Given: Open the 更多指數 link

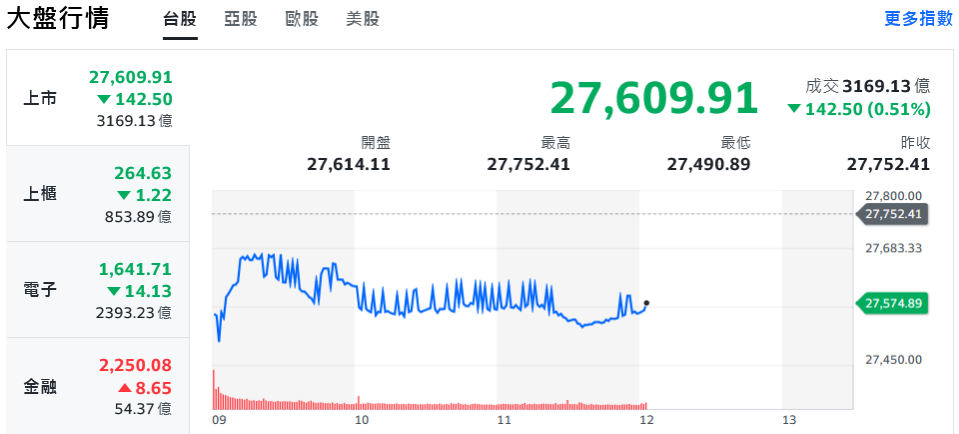Looking at the screenshot, I should coord(918,19).
